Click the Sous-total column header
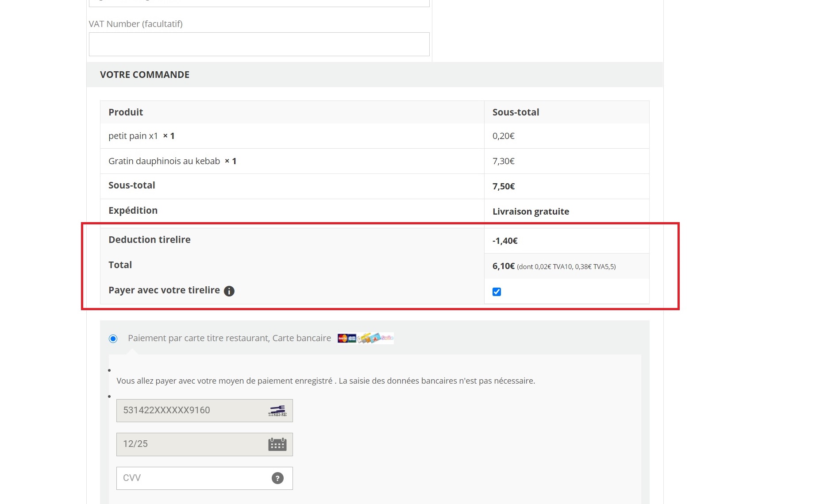Image resolution: width=820 pixels, height=504 pixels. point(516,112)
